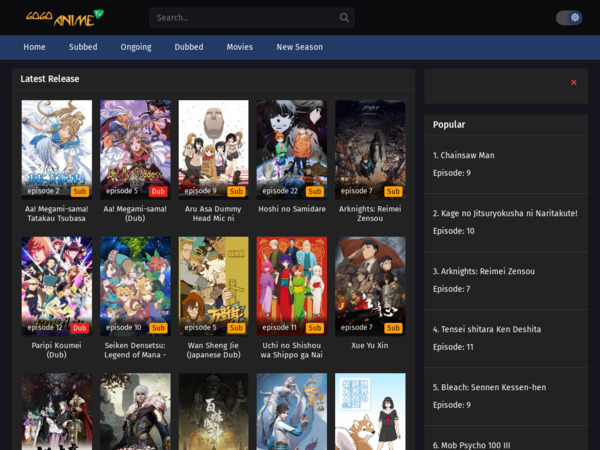The height and width of the screenshot is (450, 600).
Task: Open the Shiba dog and schoolgirl poster
Action: click(370, 411)
